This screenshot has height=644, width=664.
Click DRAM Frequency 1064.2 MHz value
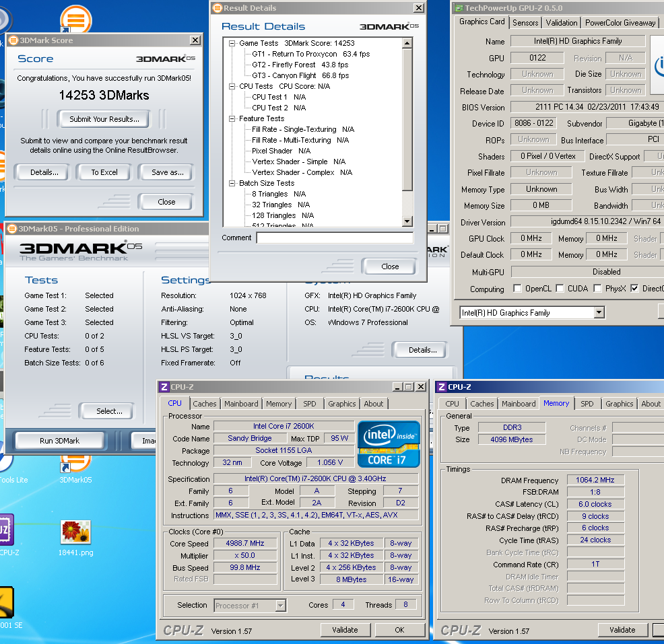tap(595, 480)
